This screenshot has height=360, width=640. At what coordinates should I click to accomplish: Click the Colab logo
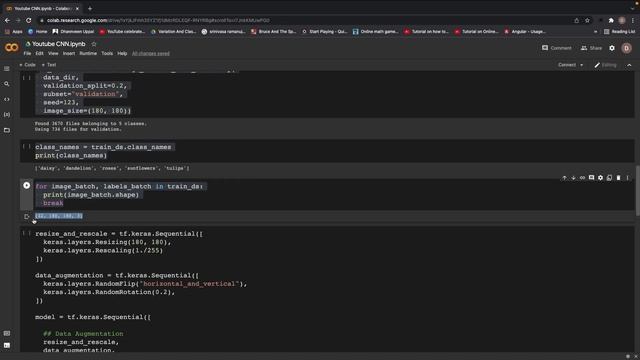click(11, 48)
